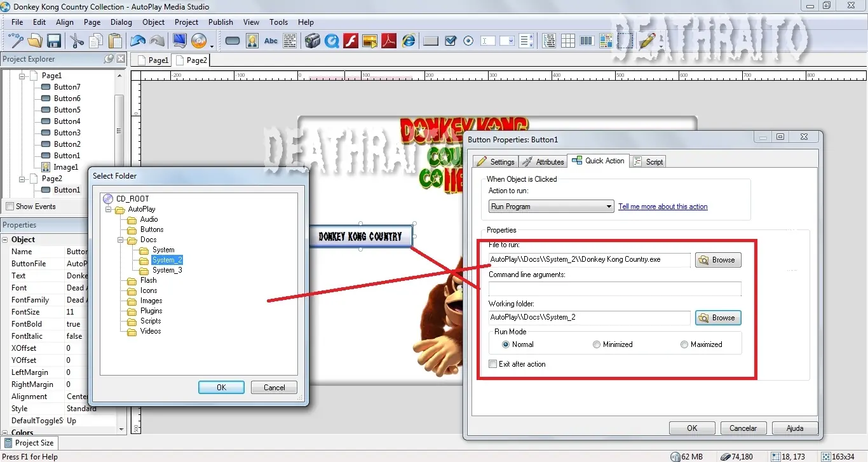Collapse the Docs folder node
This screenshot has width=868, height=462.
click(x=120, y=240)
